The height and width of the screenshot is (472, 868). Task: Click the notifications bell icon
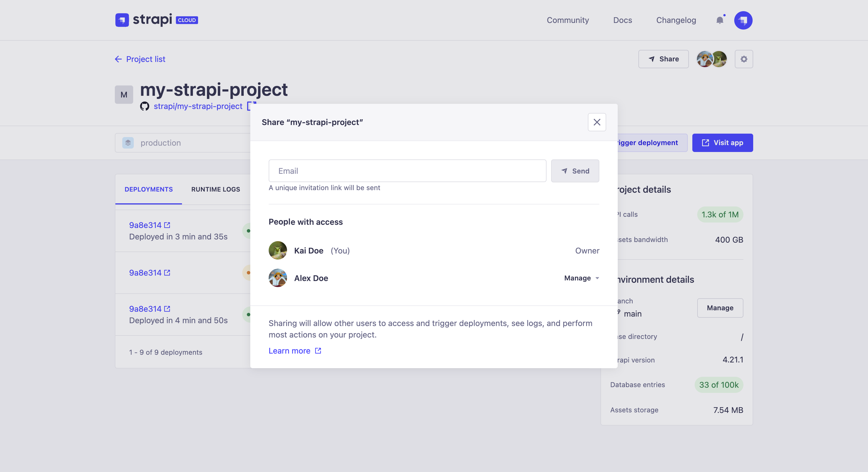point(720,20)
